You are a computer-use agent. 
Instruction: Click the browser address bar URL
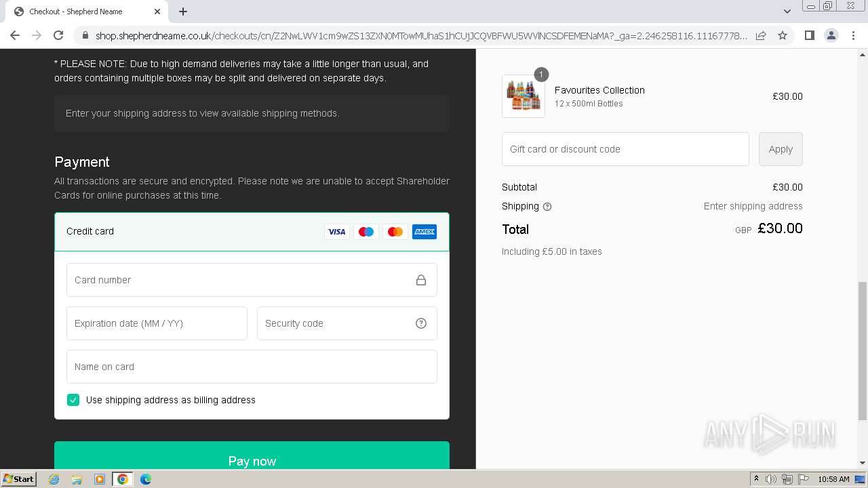(420, 35)
